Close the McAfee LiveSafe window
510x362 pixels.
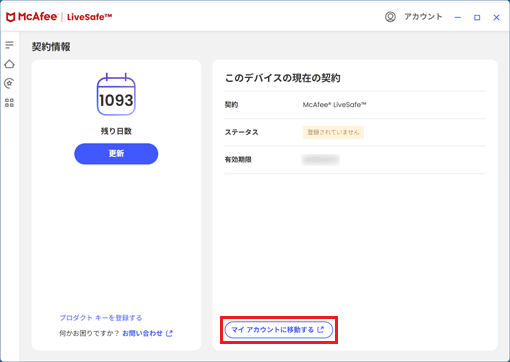(496, 17)
